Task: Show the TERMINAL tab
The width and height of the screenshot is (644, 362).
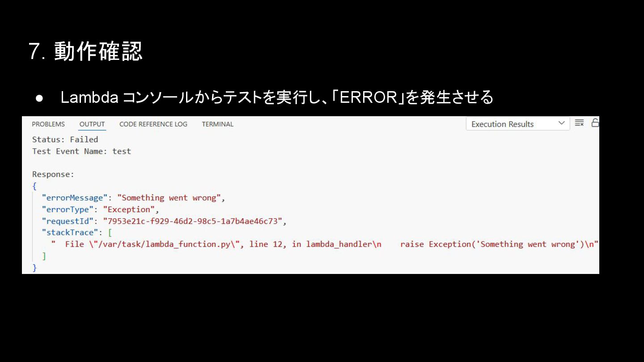Action: click(x=218, y=124)
